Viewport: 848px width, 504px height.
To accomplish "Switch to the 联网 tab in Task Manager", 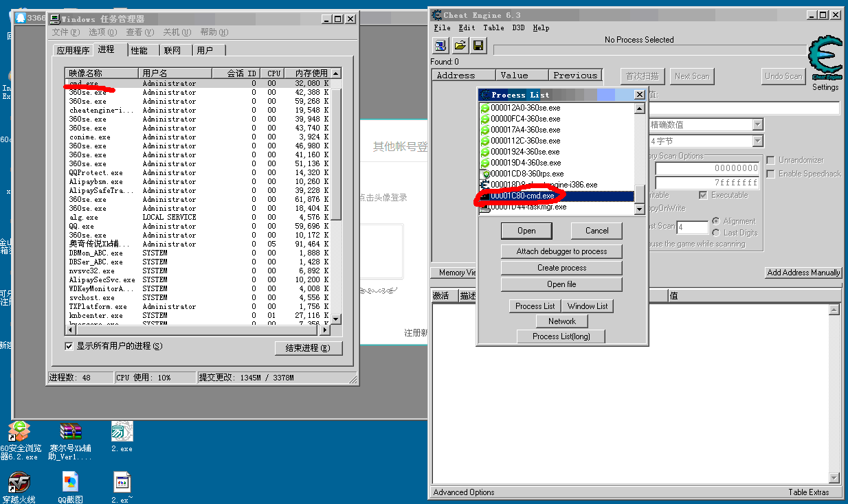I will point(172,50).
